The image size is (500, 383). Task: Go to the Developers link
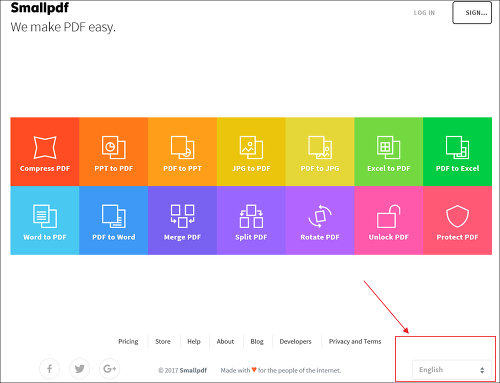pyautogui.click(x=295, y=341)
